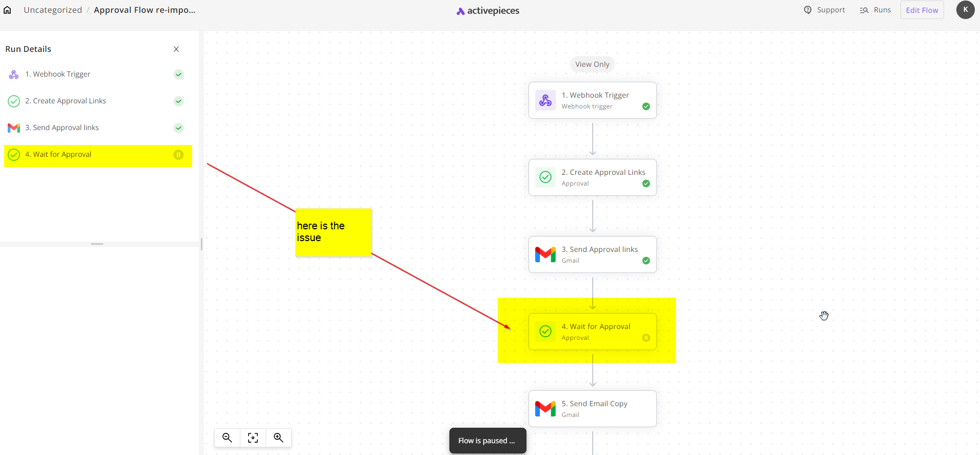
Task: Zoom out the flow canvas
Action: coord(227,438)
